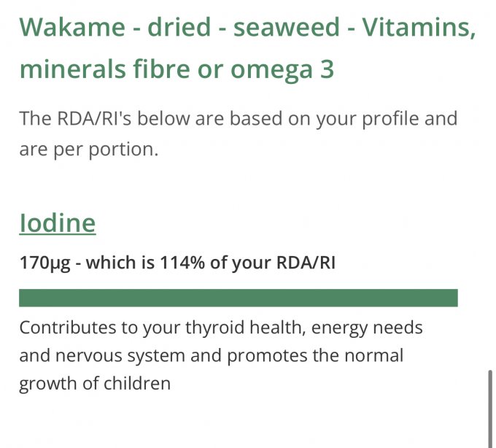Click the right end of the green bar
The width and height of the screenshot is (496, 448).
coord(451,298)
